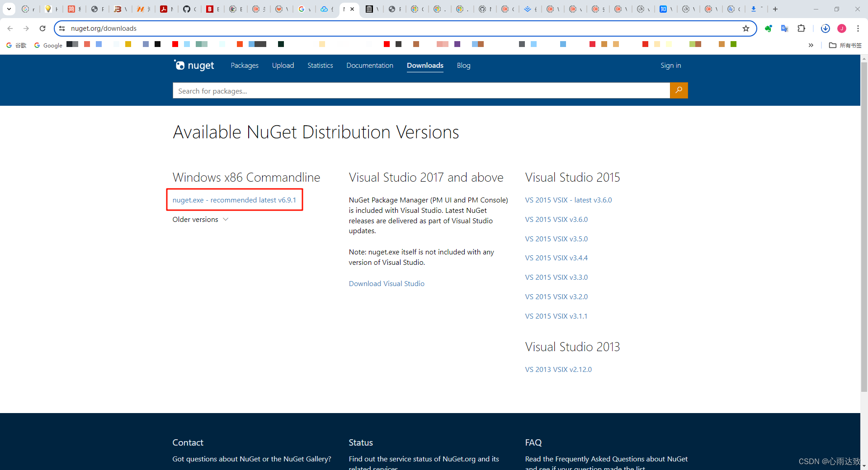Open VS 2015 VSIX latest v3.6.0 link

568,200
